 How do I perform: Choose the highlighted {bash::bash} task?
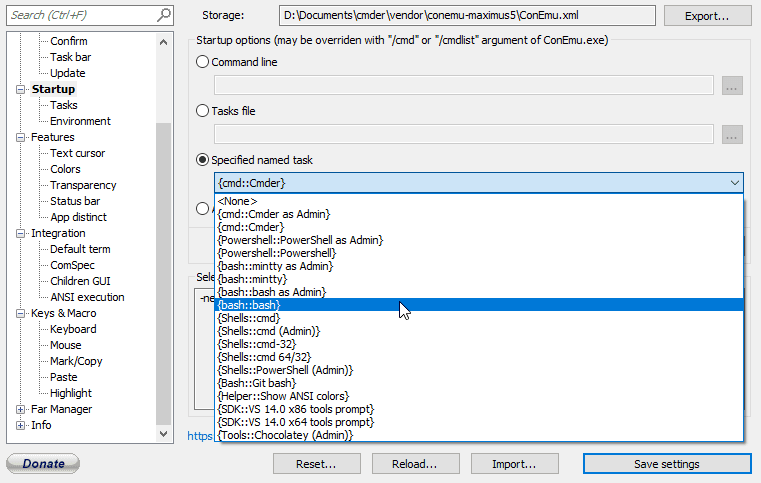[479, 305]
